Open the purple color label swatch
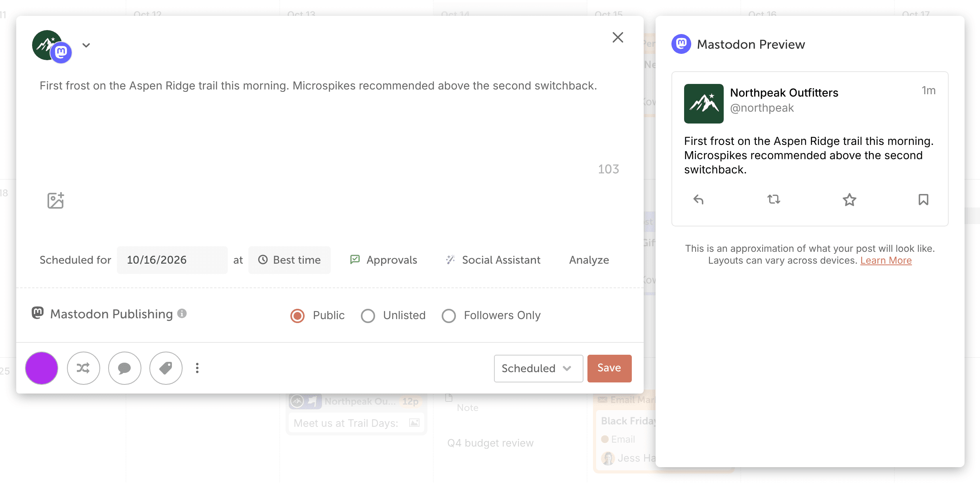 [x=42, y=368]
